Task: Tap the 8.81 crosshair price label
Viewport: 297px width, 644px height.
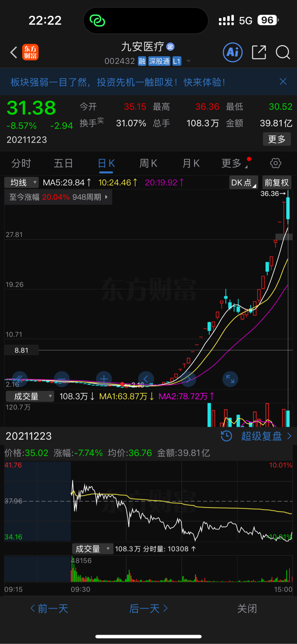Action: click(21, 350)
